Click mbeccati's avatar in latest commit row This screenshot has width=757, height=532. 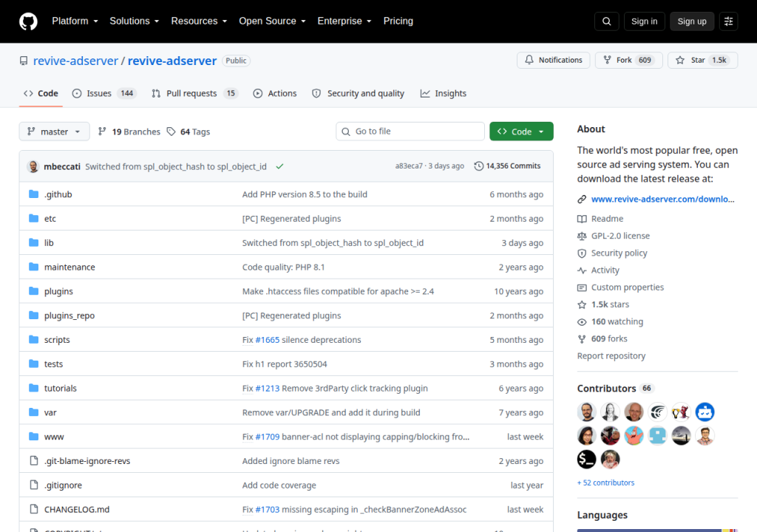click(33, 166)
